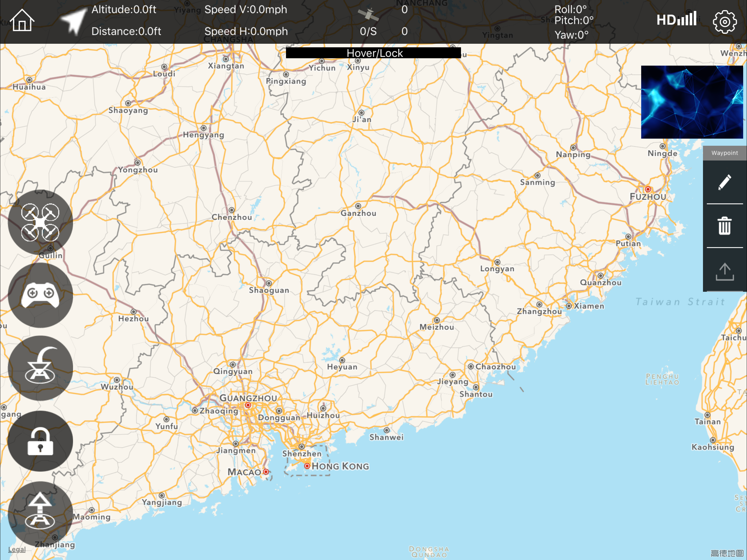This screenshot has height=560, width=747.
Task: Tap the Fuzhou city marker
Action: pyautogui.click(x=648, y=189)
